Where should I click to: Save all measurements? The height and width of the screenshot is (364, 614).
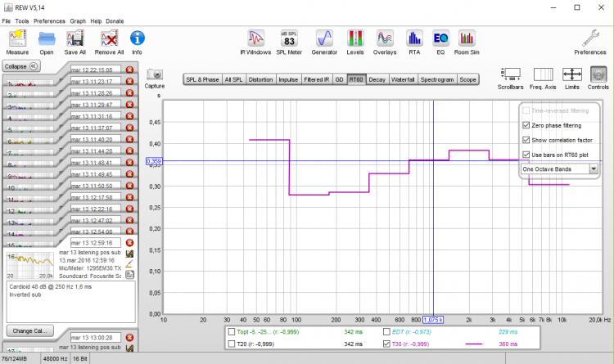coord(74,43)
